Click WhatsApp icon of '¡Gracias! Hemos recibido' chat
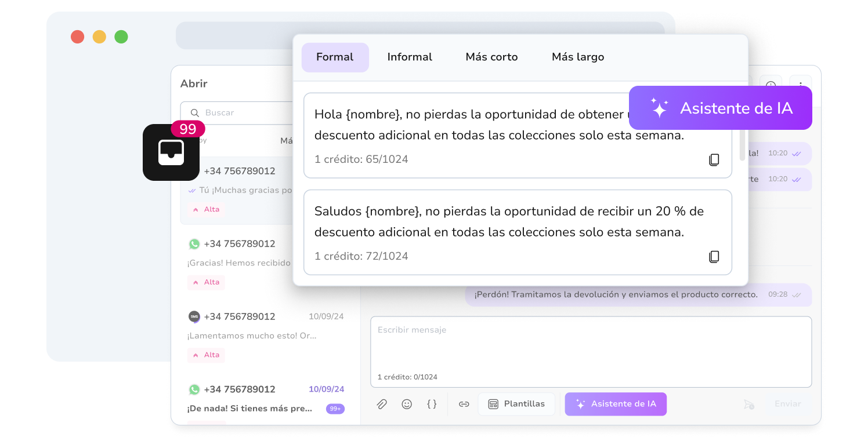Screen dimensions: 868x437 pyautogui.click(x=194, y=244)
